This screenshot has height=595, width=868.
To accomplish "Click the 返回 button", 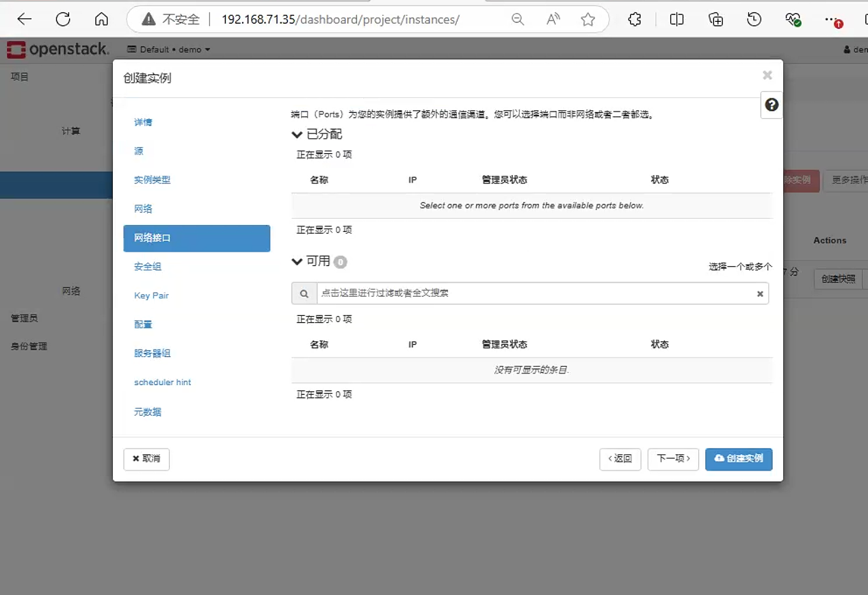I will [x=620, y=459].
